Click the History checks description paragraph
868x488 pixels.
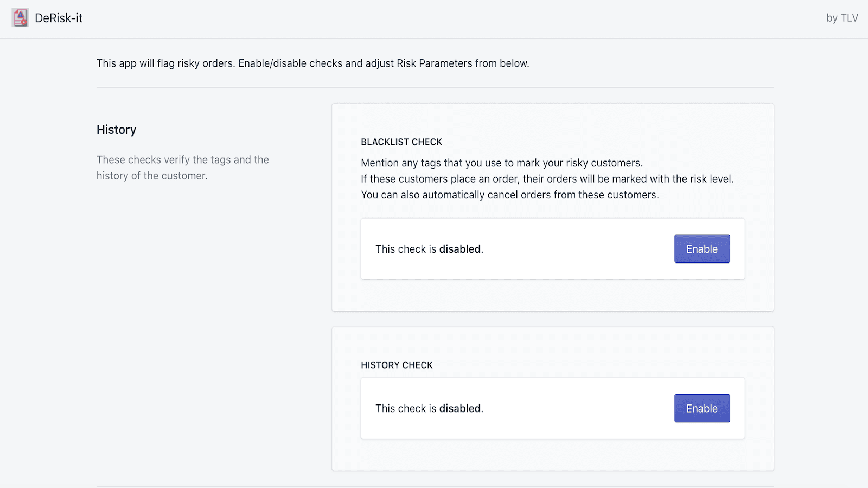coord(182,168)
